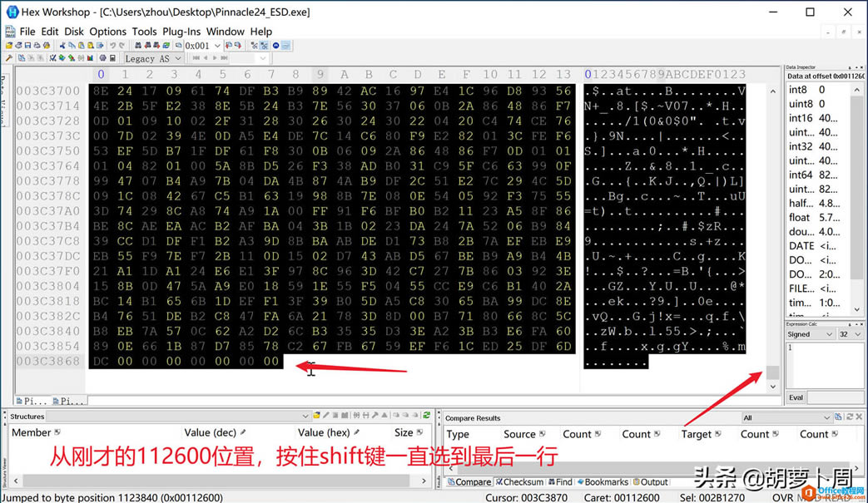The width and height of the screenshot is (868, 503).
Task: Click the Eval button in Expression Calc
Action: click(796, 397)
